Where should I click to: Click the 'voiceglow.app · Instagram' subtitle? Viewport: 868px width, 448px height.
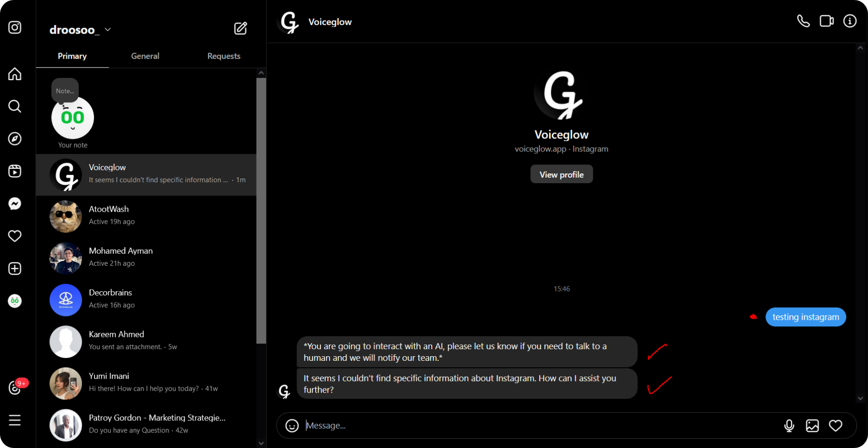pos(561,149)
